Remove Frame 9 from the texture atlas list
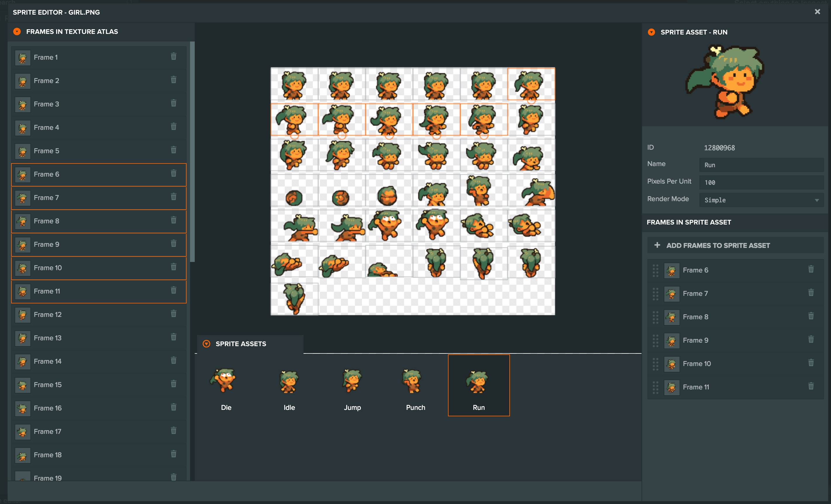The image size is (831, 504). (173, 244)
